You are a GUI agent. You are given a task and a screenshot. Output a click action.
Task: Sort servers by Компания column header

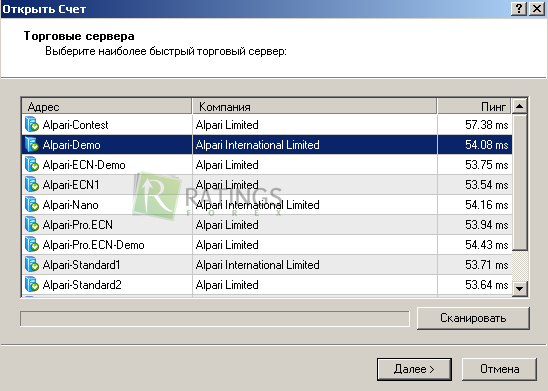(x=315, y=106)
